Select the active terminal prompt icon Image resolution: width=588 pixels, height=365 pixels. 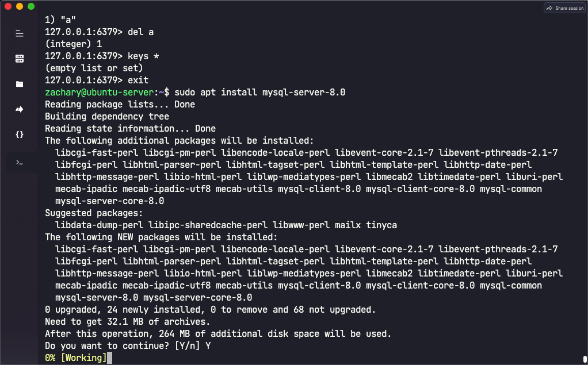click(20, 163)
